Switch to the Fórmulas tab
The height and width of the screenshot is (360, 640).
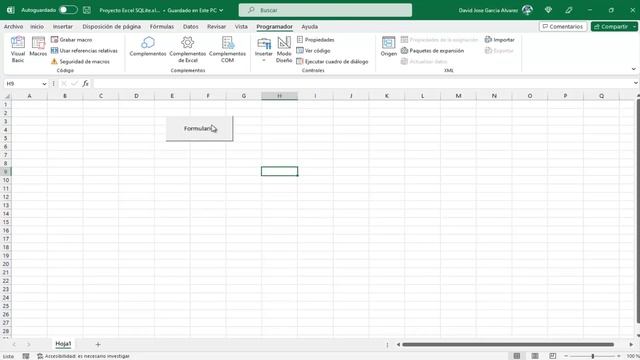pyautogui.click(x=162, y=27)
